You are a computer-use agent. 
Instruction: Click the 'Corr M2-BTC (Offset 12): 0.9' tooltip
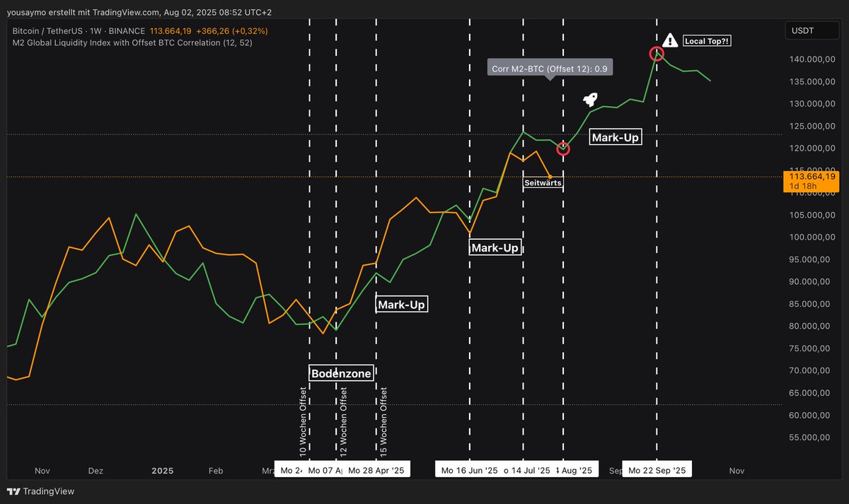(x=550, y=69)
